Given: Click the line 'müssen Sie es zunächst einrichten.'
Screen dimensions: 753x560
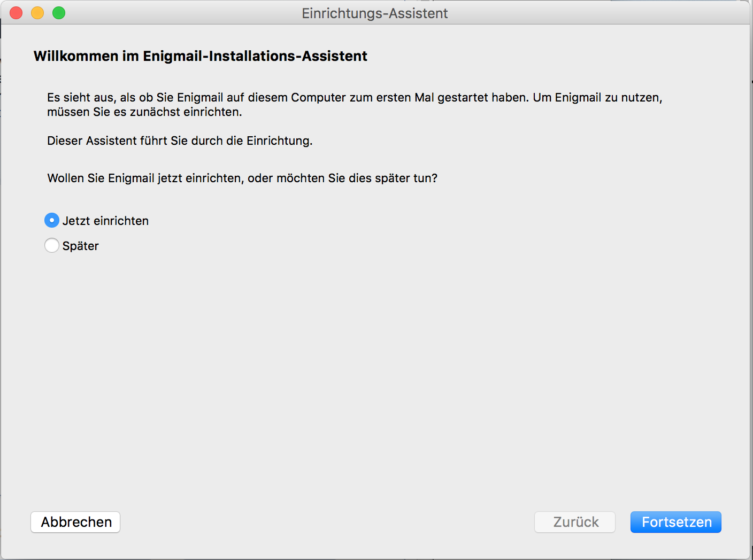Looking at the screenshot, I should coord(144,112).
